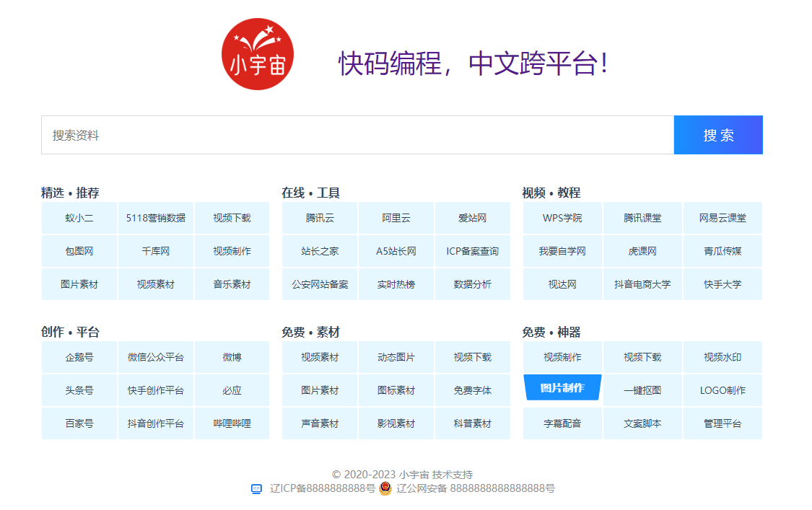Screen dimensions: 812x510
Task: Visit the 包图网 link
Action: 79,251
